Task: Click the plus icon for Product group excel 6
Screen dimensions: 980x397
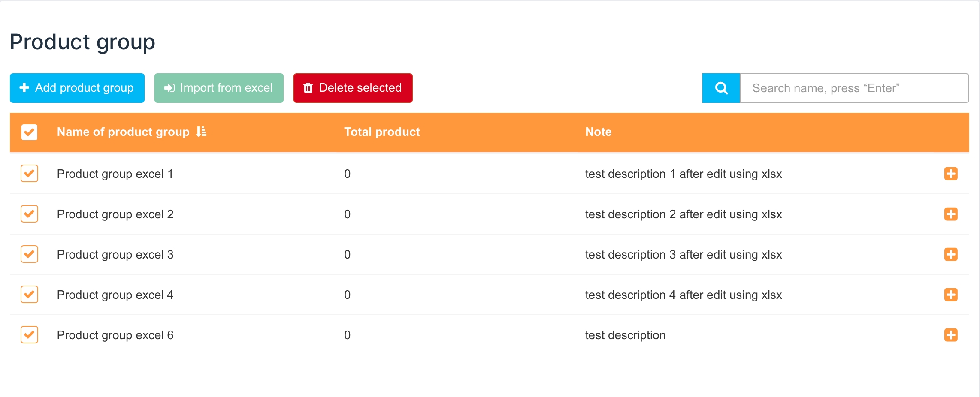Action: (x=951, y=335)
